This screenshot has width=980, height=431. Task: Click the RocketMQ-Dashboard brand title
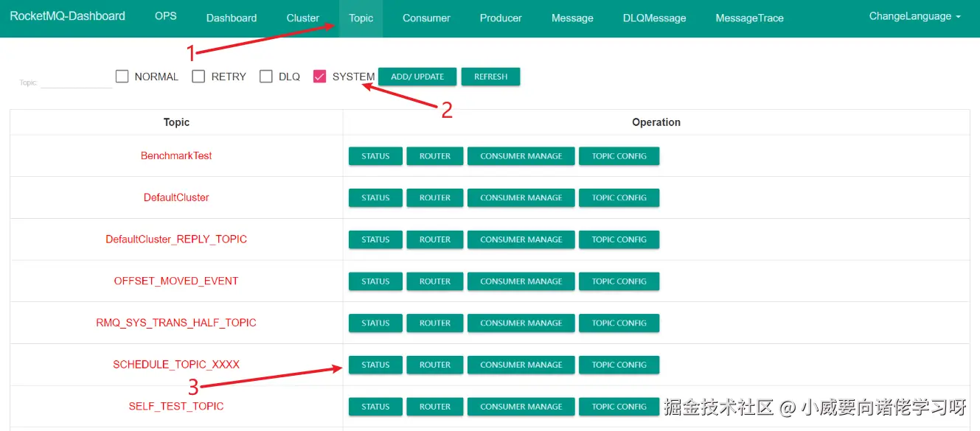point(68,16)
